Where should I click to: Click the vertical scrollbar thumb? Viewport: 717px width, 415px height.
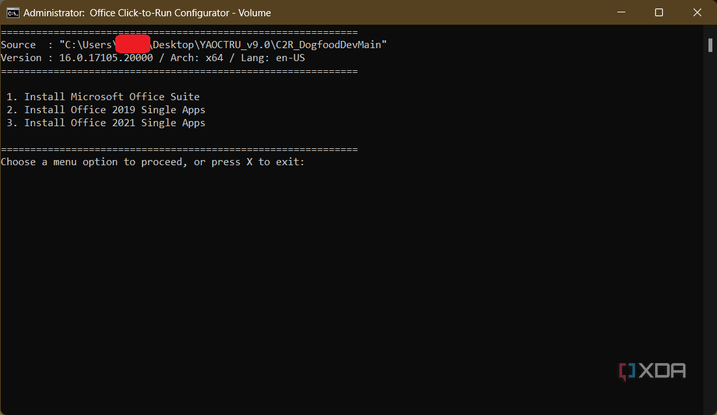[x=710, y=45]
